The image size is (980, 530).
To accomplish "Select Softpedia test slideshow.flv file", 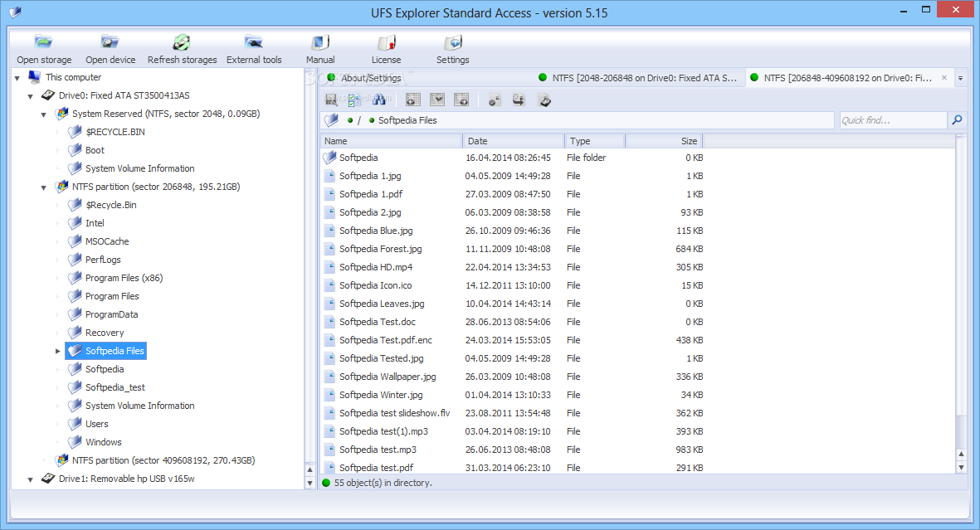I will 394,413.
